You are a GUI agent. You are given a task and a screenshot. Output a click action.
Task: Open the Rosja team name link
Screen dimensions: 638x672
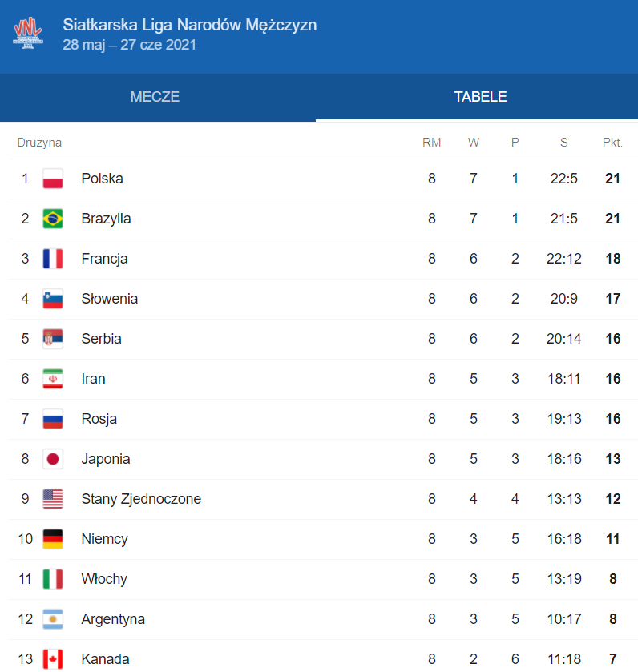[x=99, y=419]
